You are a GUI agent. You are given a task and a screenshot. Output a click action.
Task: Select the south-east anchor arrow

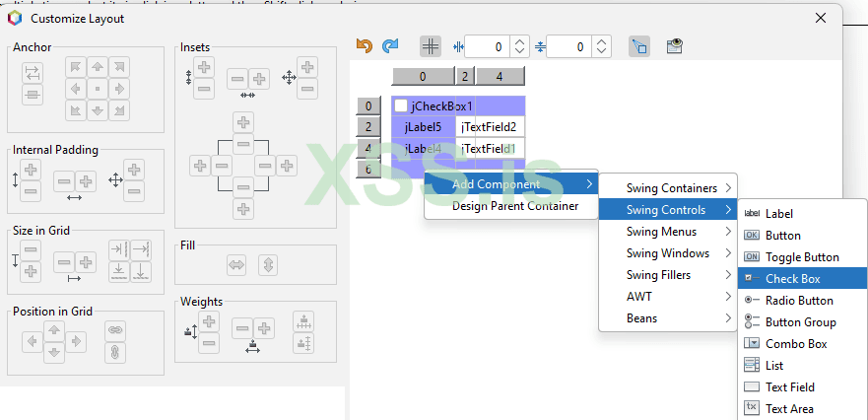[119, 110]
